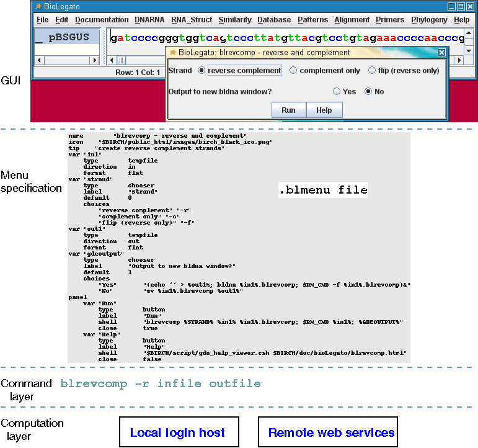Image resolution: width=478 pixels, height=448 pixels.
Task: Open the DNARNA menu
Action: (150, 20)
